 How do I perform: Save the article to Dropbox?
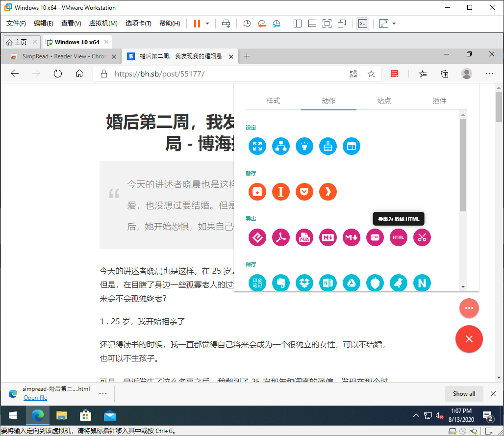(304, 283)
